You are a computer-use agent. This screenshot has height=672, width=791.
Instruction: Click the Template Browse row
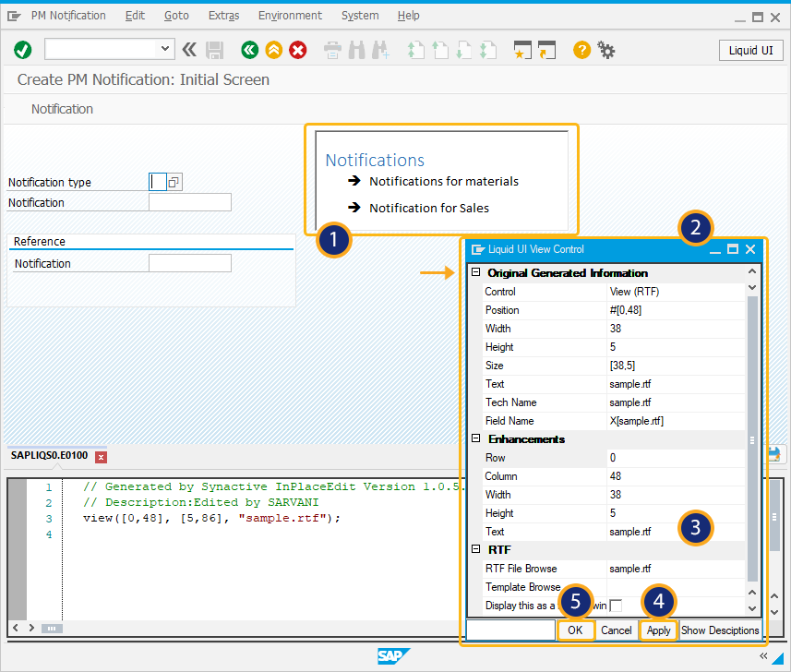(614, 587)
